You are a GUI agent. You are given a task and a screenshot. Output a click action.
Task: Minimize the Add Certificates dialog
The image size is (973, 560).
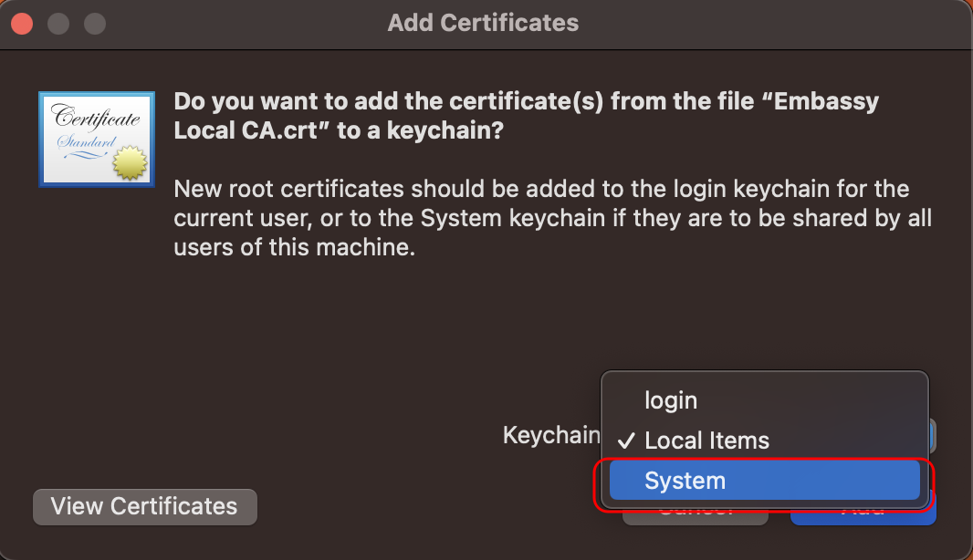click(x=58, y=23)
